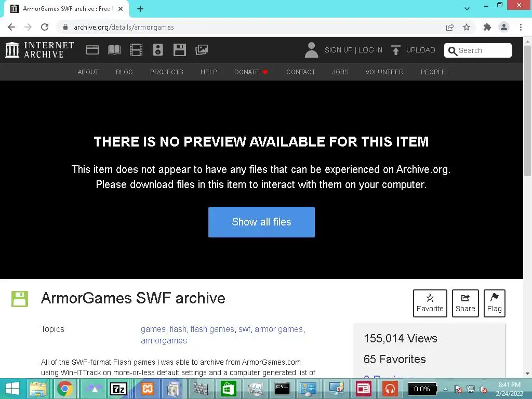This screenshot has width=532, height=399.
Task: Open the Software floppy disk icon
Action: [x=179, y=50]
